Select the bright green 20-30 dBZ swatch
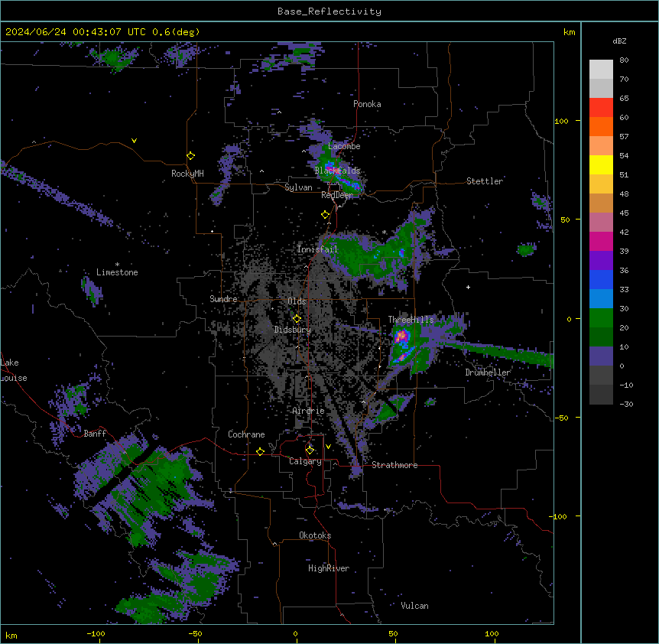The image size is (659, 644). (x=601, y=318)
